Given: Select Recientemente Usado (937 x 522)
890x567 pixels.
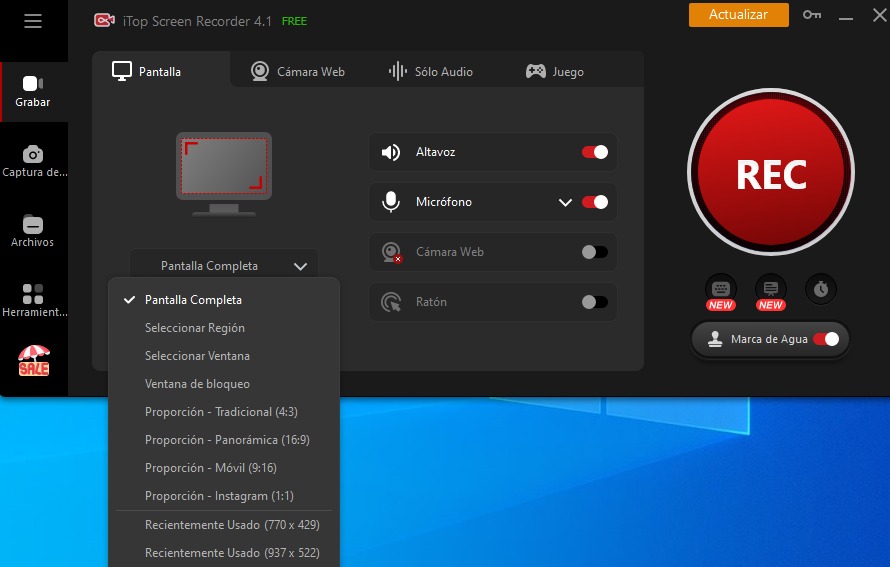Looking at the screenshot, I should click(x=224, y=553).
